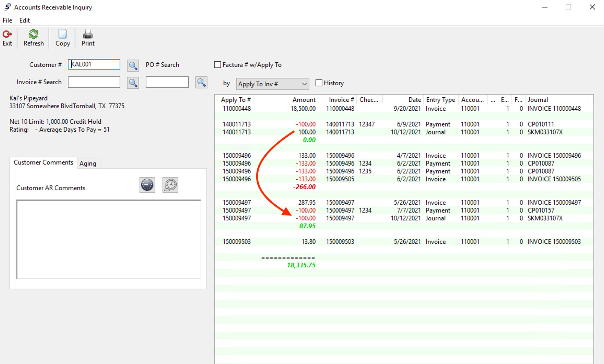This screenshot has width=604, height=364.
Task: Click user clock icon in Customer AR Comments
Action: click(170, 185)
